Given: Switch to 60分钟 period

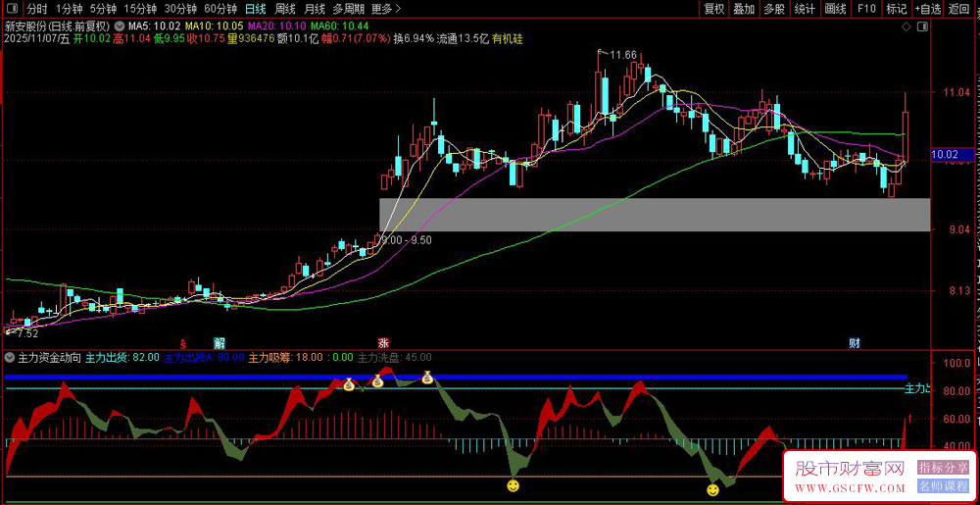Looking at the screenshot, I should tap(221, 9).
